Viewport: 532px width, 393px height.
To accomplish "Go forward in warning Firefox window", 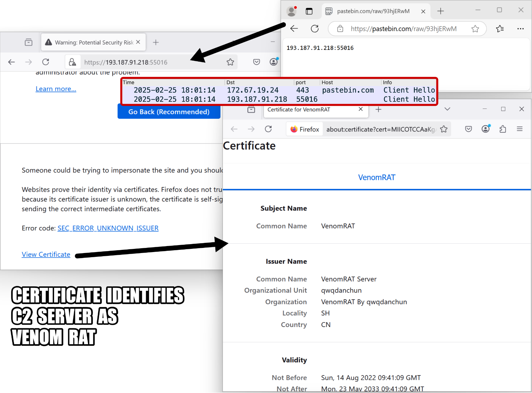I will [29, 62].
